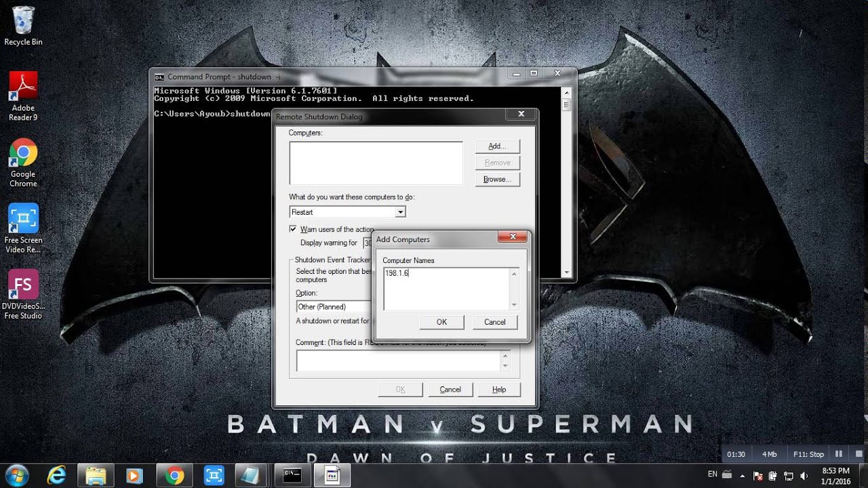Click the Command Prompt scrollbar up arrow
The image size is (868, 488).
567,92
